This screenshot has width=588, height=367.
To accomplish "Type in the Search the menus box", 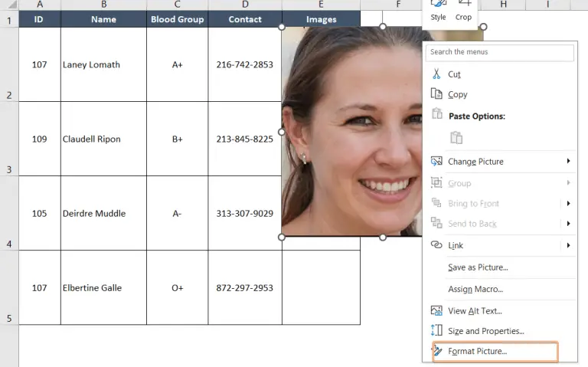I will coord(499,52).
